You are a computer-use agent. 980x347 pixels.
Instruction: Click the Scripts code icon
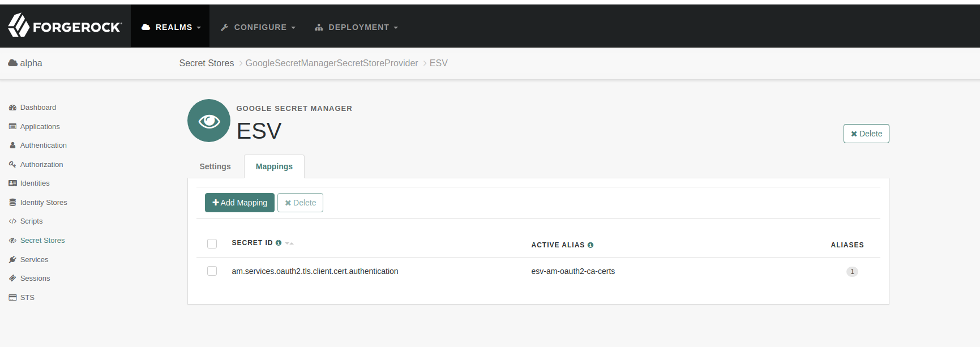12,221
